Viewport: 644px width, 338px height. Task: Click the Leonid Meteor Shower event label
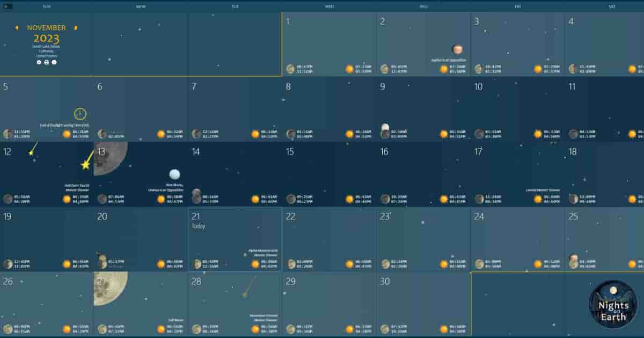click(x=543, y=190)
